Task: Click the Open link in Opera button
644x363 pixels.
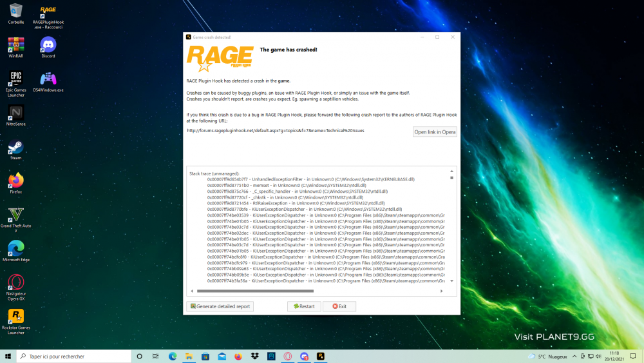Action: point(435,132)
